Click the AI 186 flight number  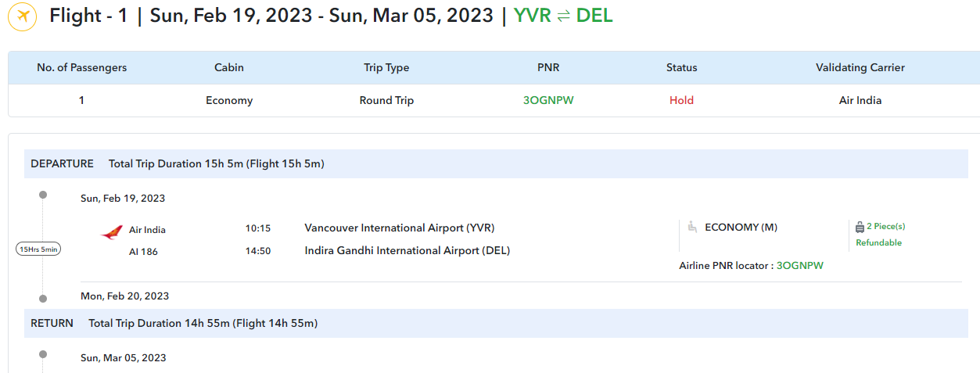[x=143, y=251]
